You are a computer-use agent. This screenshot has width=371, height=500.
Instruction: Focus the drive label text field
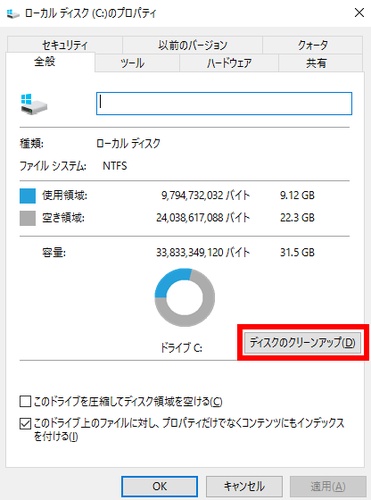pos(224,104)
